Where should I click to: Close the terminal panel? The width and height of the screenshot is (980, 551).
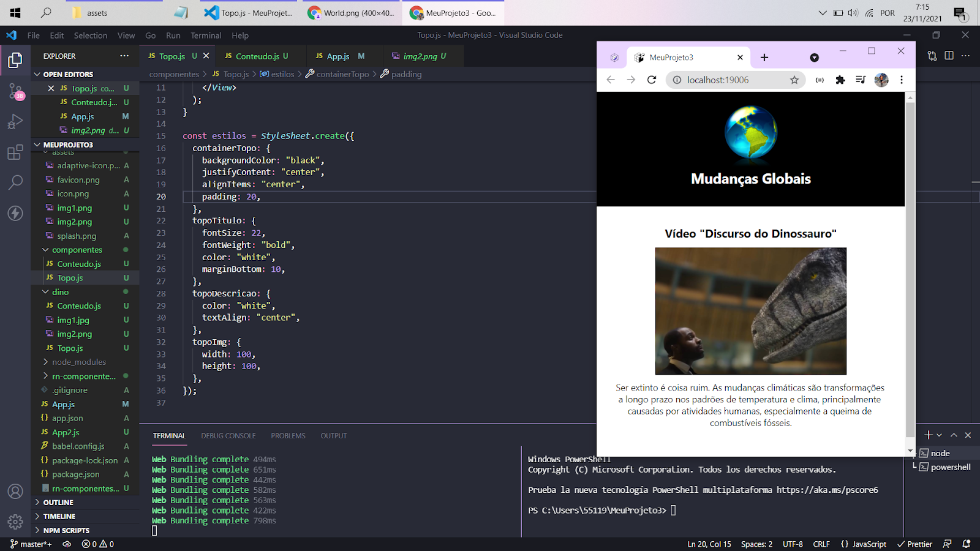click(968, 435)
